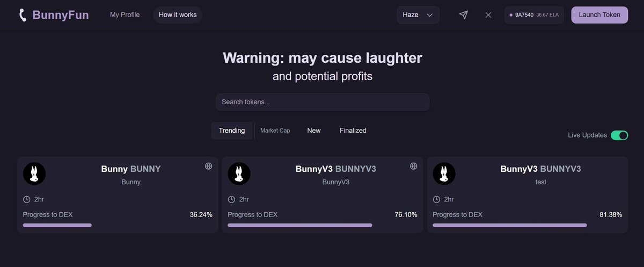Screen dimensions: 644x267
Task: Click 'Warning: may cause laughter' headline
Action: click(323, 57)
